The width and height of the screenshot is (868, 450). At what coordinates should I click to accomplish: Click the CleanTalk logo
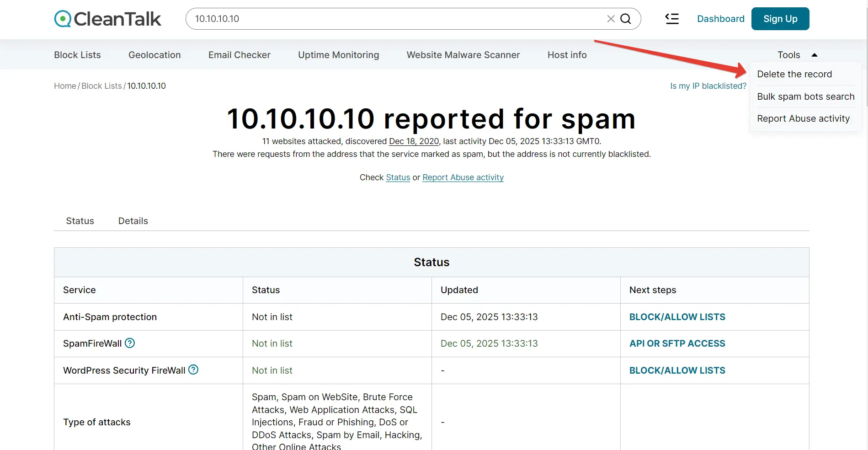point(107,19)
